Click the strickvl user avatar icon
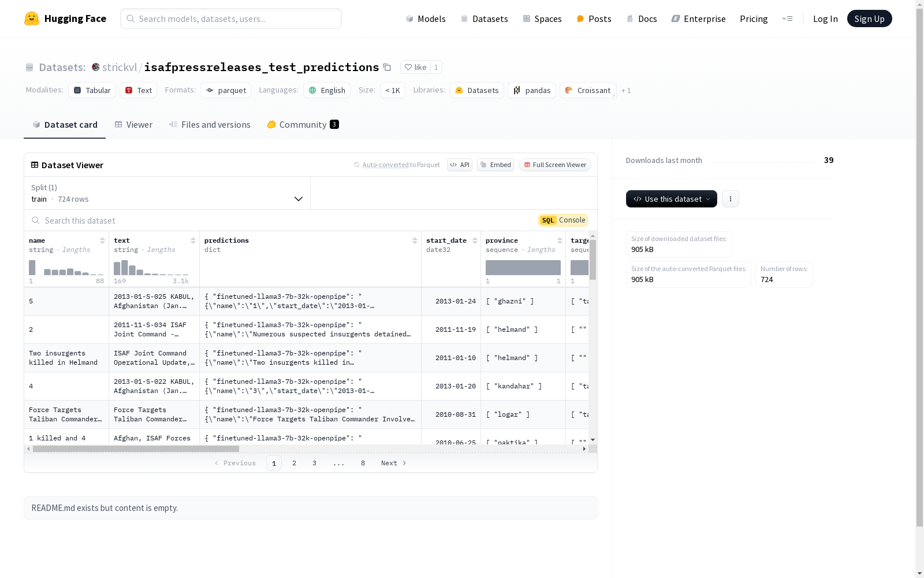Screen dimensions: 924x578 (x=96, y=67)
